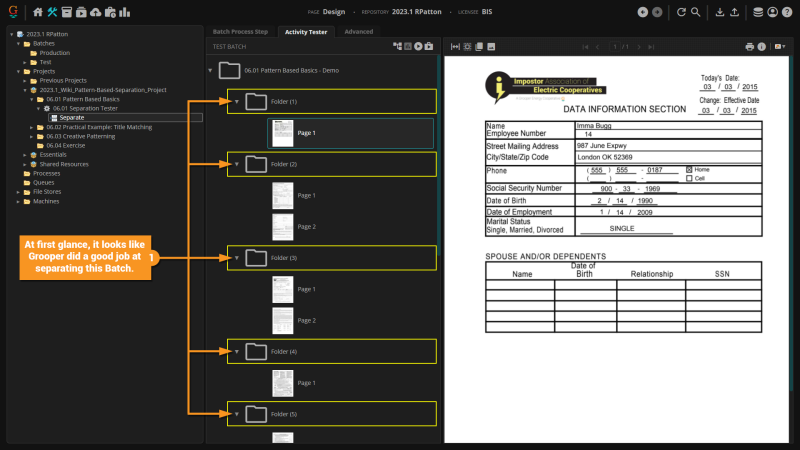Go forward with the round right-arrow icon

pyautogui.click(x=657, y=12)
